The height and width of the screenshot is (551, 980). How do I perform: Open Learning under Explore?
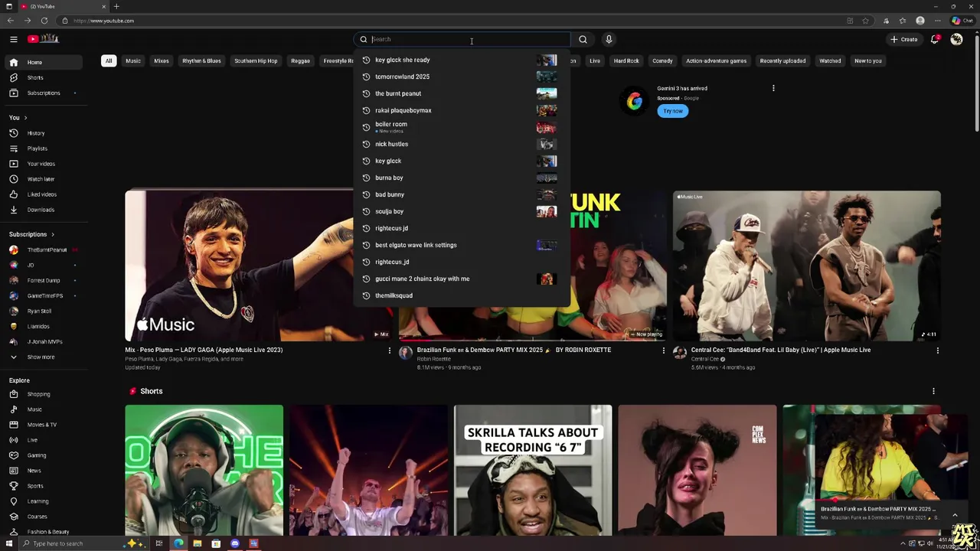pos(44,501)
